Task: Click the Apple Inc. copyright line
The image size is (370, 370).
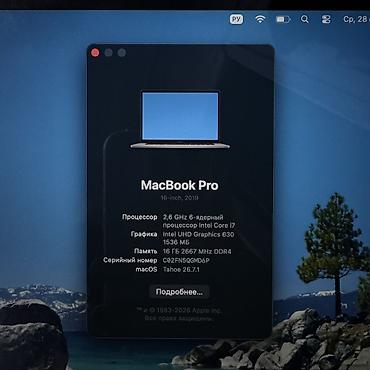Action: 179,310
